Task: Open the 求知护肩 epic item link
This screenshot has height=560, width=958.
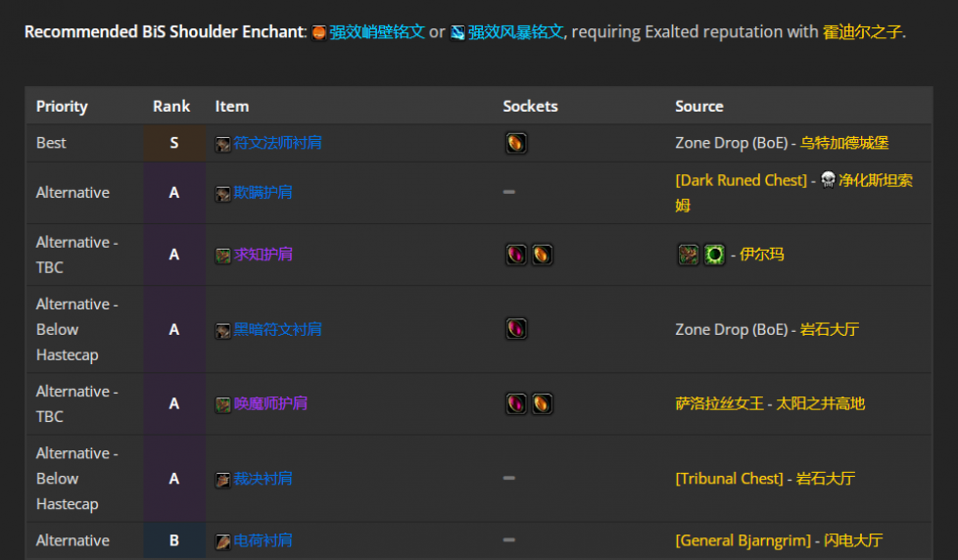Action: [x=263, y=255]
